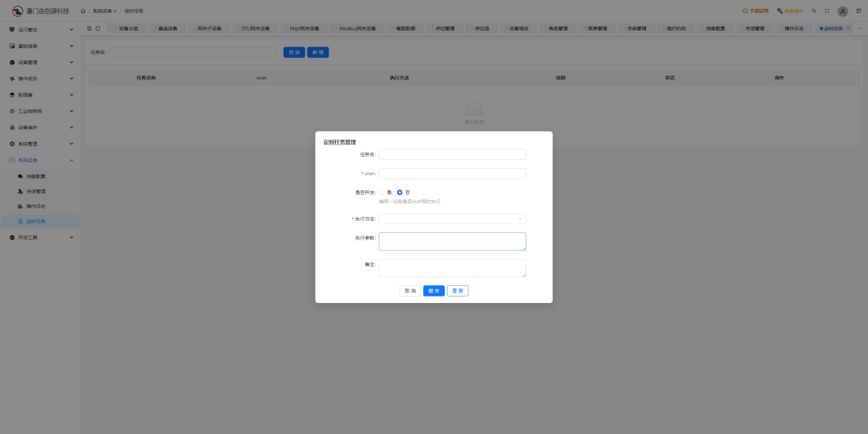Viewport: 868px width, 434px height.
Task: Close the 定时任务 tab with its X
Action: (849, 28)
